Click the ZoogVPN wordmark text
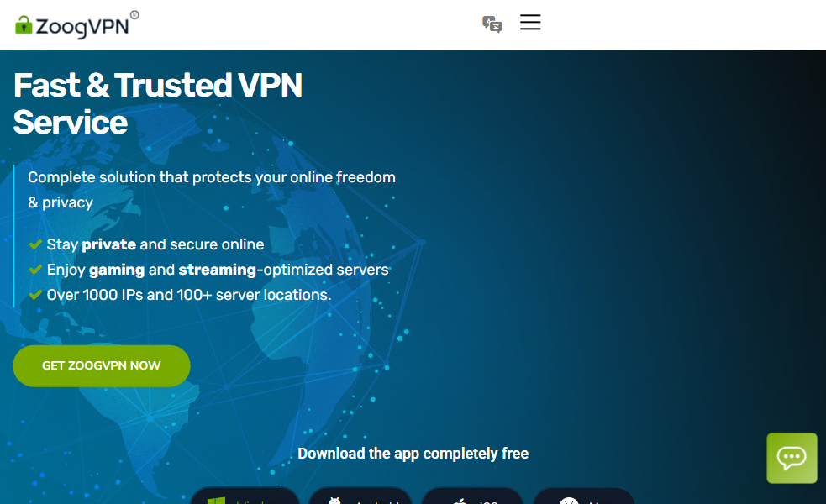 pos(82,26)
